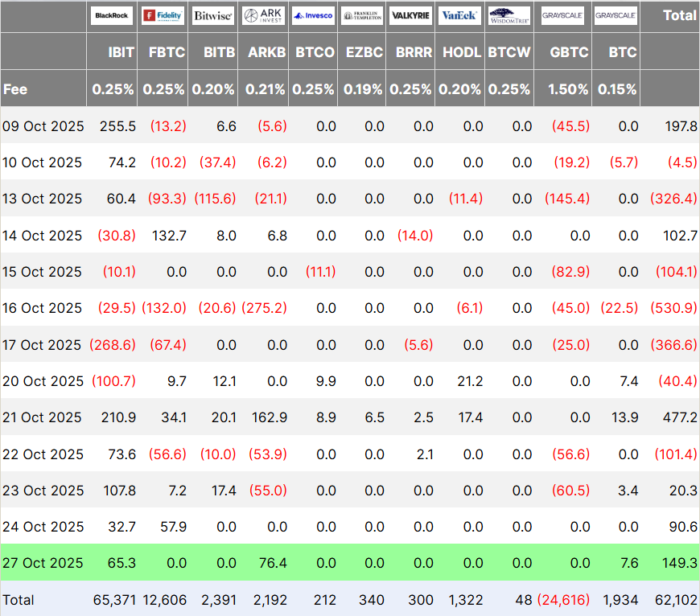Select the 62,102 grand total cell
700x616 pixels.
coord(674,599)
